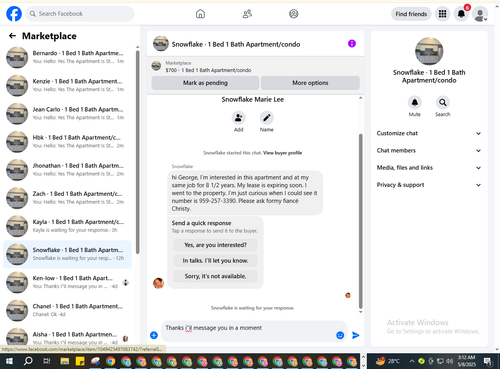This screenshot has height=369, width=500.
Task: Expand Chat members section
Action: click(x=429, y=151)
